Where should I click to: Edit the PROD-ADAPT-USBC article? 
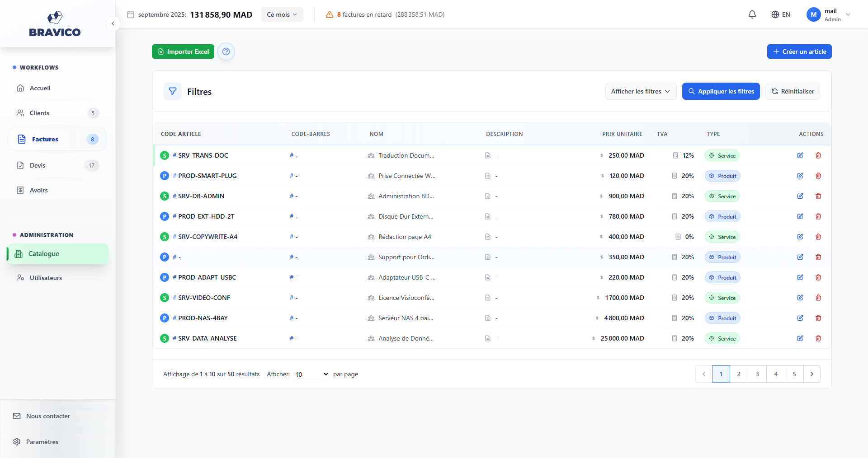800,277
